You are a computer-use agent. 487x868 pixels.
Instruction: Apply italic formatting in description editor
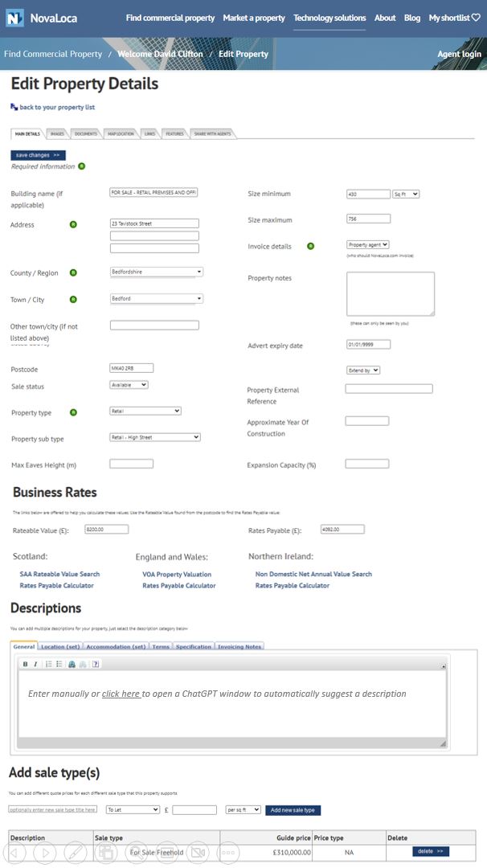35,664
